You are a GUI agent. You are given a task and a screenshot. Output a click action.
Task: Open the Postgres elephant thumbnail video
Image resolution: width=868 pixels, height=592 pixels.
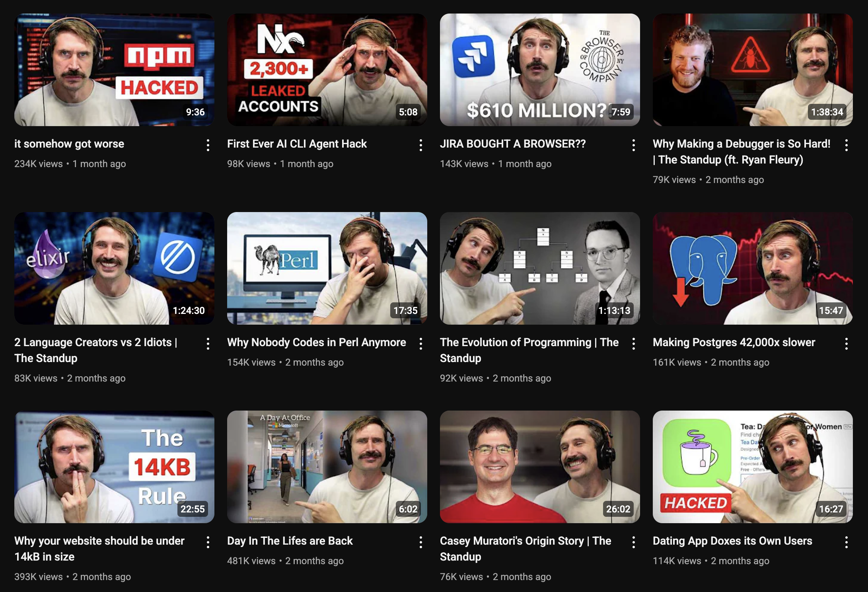click(752, 268)
